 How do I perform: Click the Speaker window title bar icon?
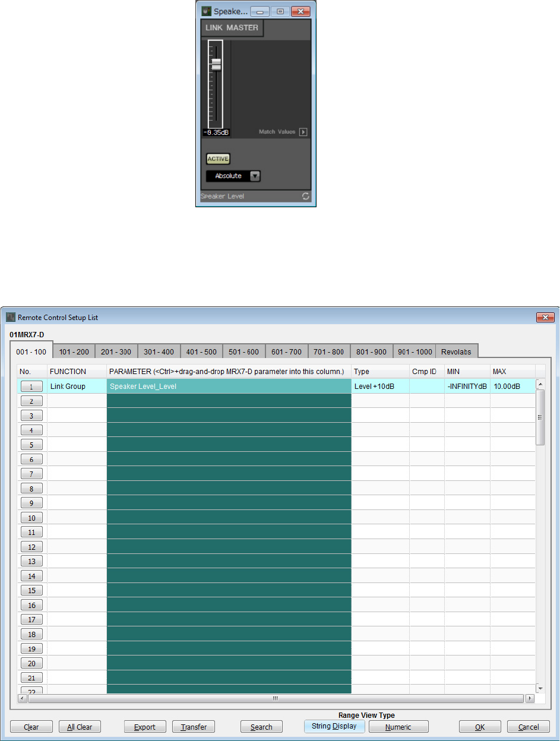point(205,11)
